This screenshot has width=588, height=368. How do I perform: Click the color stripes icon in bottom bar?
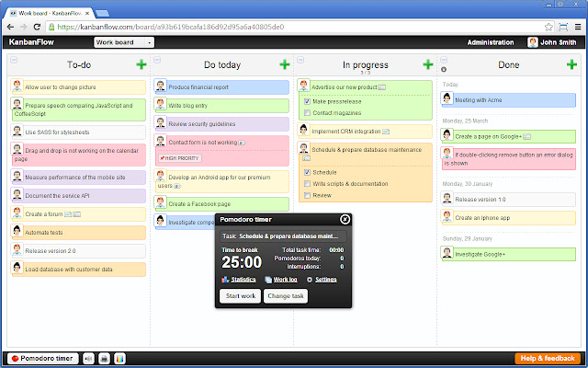pyautogui.click(x=119, y=358)
